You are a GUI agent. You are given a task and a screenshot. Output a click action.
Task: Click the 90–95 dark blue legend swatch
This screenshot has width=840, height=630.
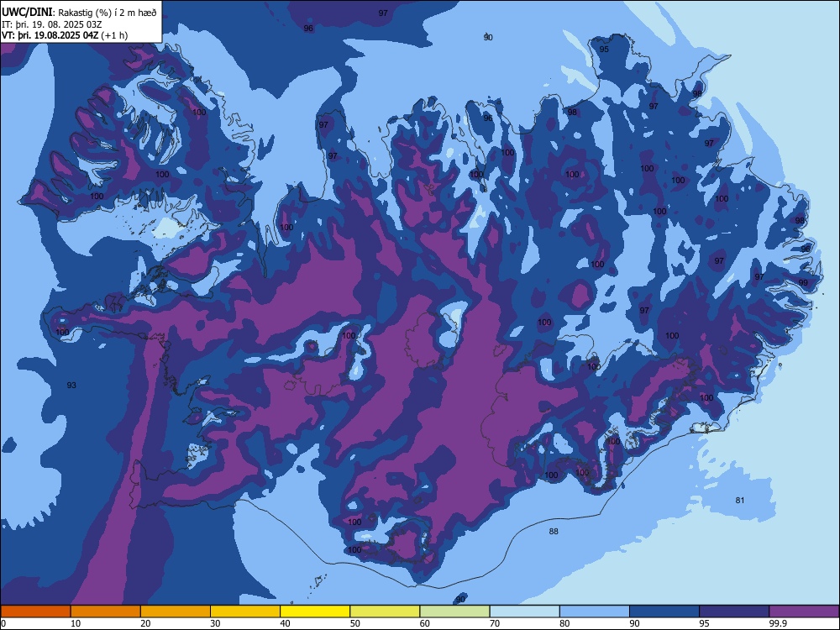pos(664,612)
